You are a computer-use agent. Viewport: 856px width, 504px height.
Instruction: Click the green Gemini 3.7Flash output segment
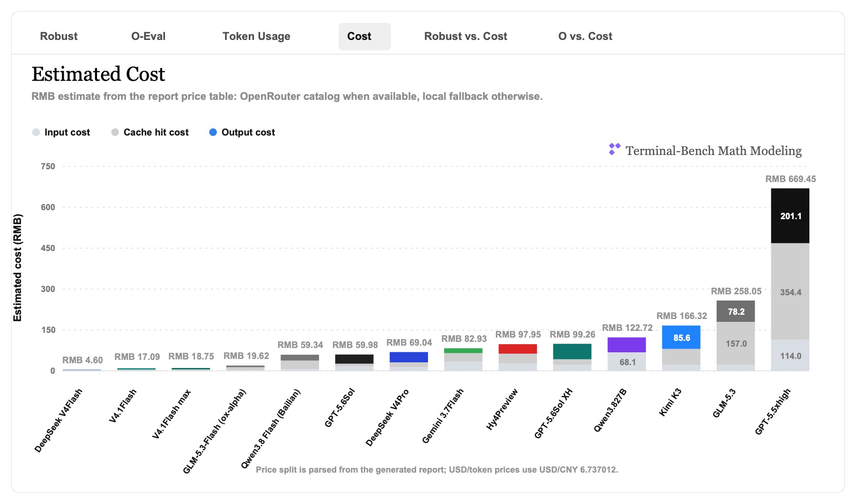tap(463, 351)
